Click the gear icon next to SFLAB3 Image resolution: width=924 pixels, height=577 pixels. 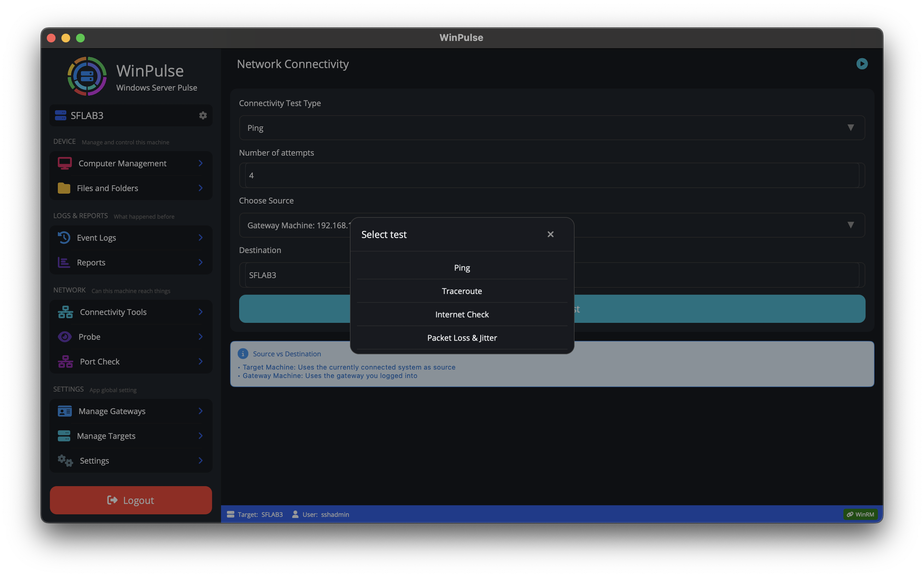point(203,115)
